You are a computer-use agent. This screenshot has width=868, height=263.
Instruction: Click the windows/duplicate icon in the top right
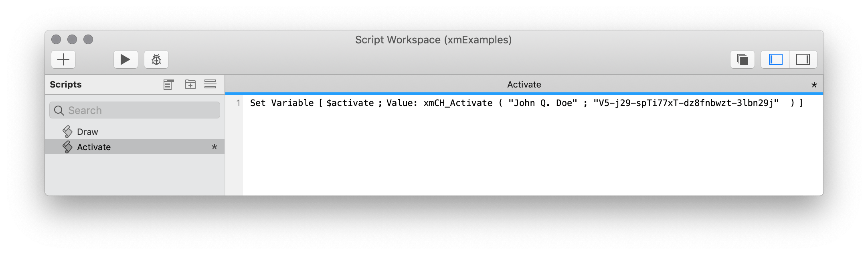742,59
